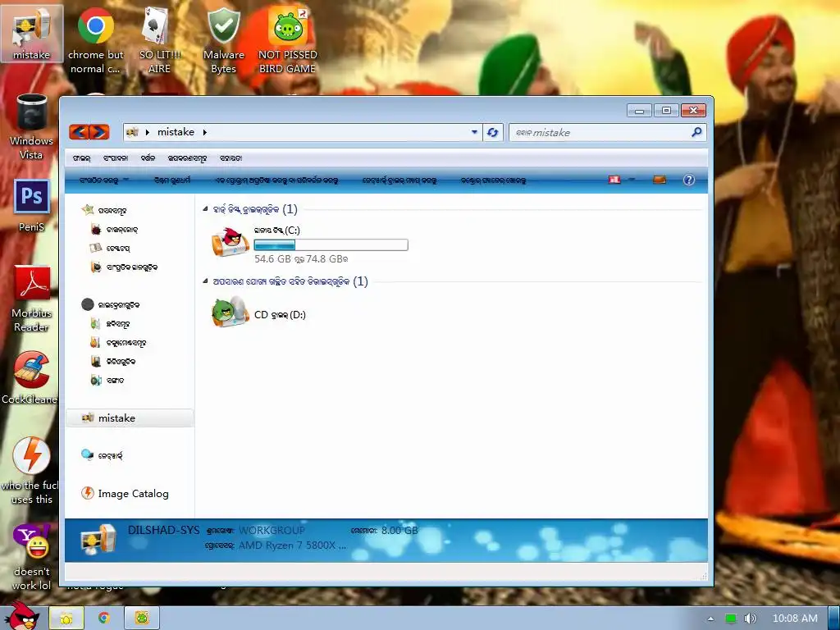Open the address bar history dropdown arrow
This screenshot has height=630, width=840.
[474, 132]
